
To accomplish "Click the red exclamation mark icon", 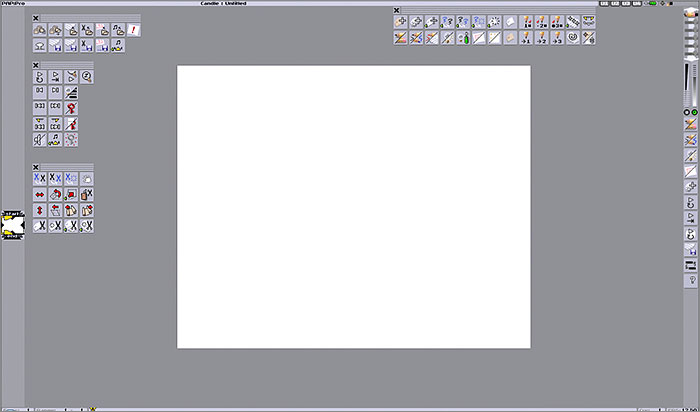I will (x=133, y=31).
